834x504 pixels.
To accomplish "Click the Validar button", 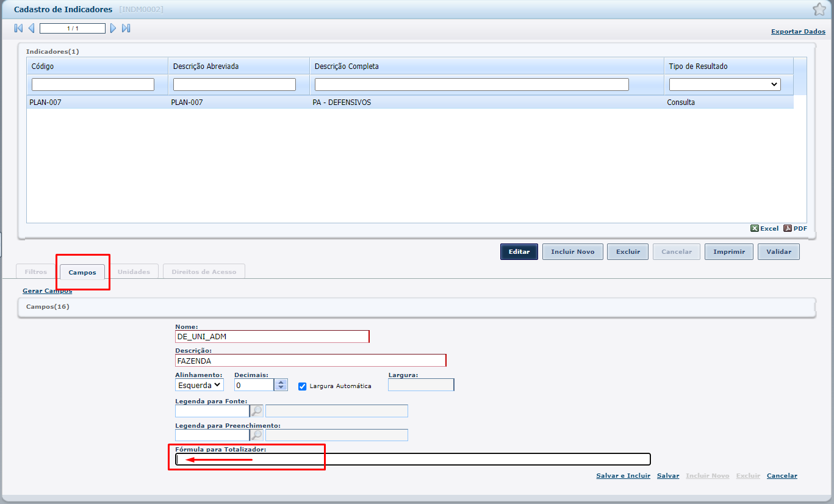I will tap(778, 251).
